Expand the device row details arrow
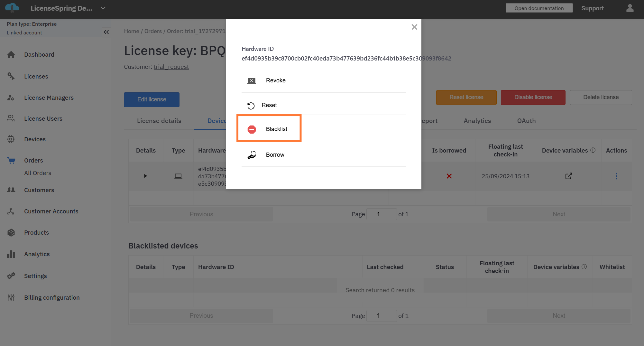Screen dimensions: 644x346 [145, 176]
